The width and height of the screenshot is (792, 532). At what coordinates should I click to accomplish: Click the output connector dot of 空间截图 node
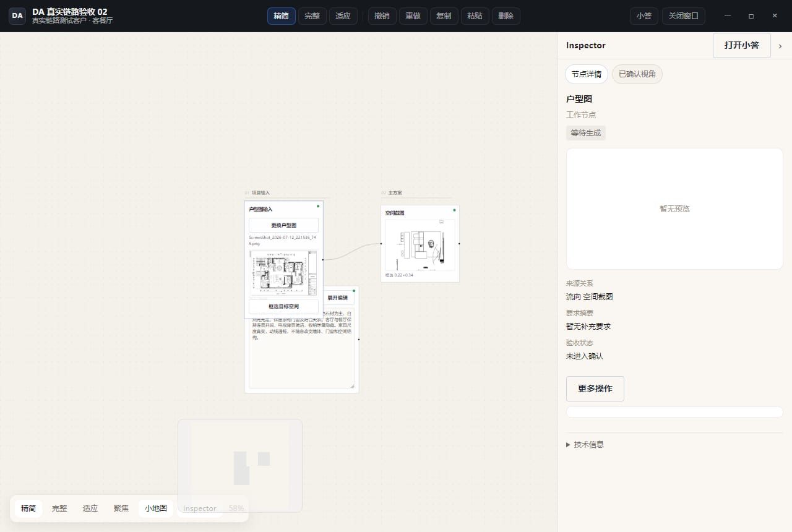[459, 244]
